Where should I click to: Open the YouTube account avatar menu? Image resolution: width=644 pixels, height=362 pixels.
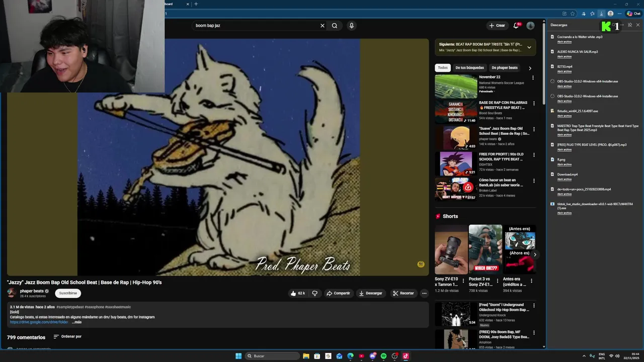(530, 26)
